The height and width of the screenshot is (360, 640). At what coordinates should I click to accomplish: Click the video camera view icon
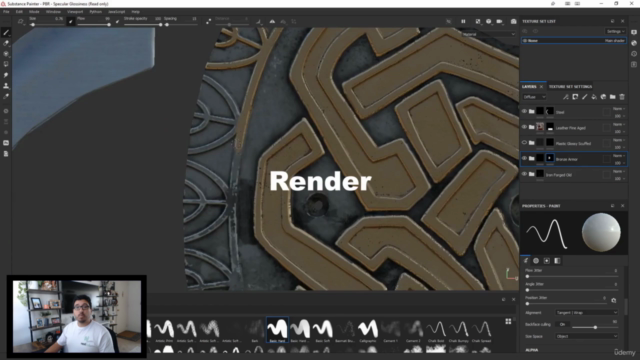(x=499, y=21)
